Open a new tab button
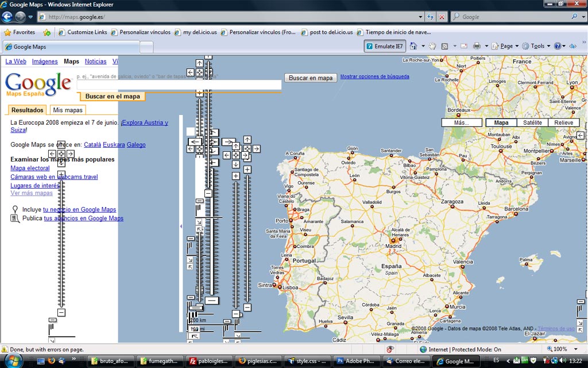Image resolution: width=588 pixels, height=368 pixels. pyautogui.click(x=146, y=47)
